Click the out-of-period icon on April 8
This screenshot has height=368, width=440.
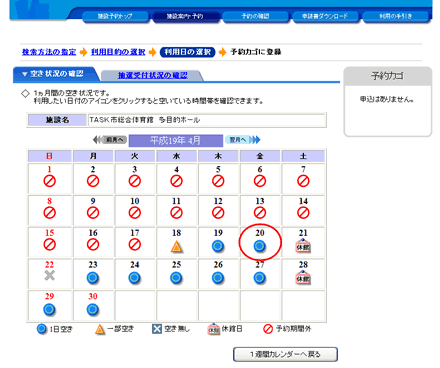pos(50,213)
